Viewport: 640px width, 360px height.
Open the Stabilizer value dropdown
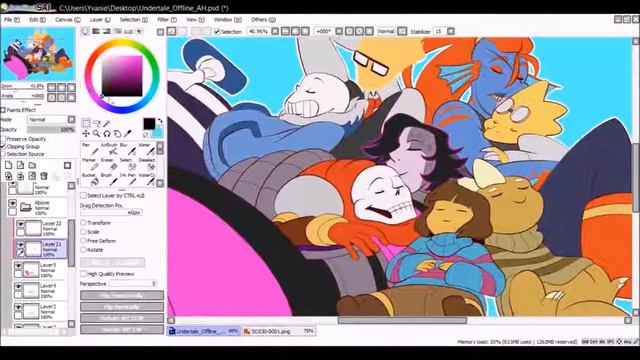pyautogui.click(x=451, y=31)
